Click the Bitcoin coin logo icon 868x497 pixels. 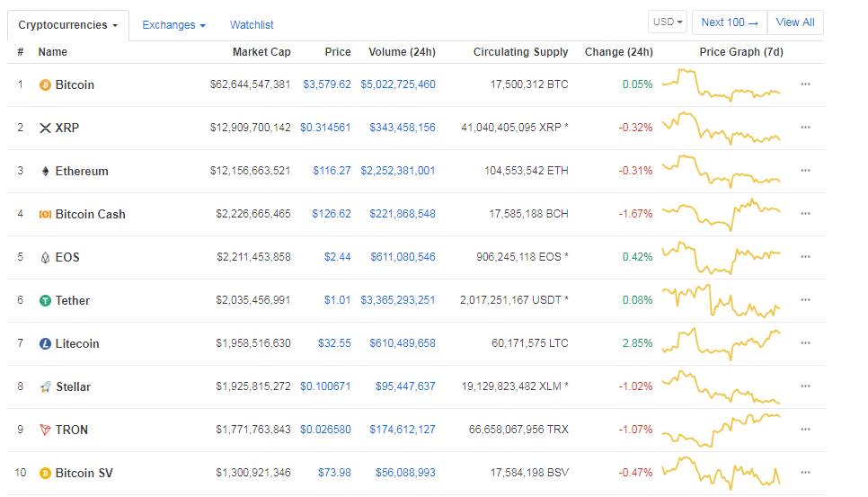(x=46, y=85)
